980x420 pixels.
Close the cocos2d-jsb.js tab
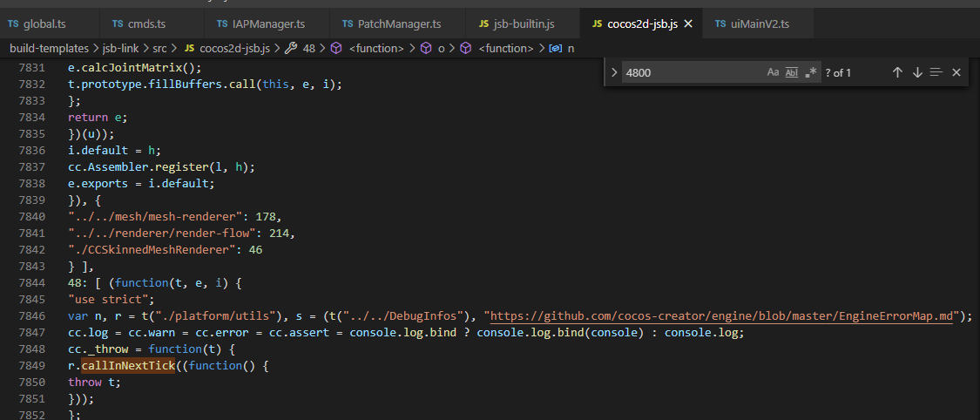click(x=688, y=24)
